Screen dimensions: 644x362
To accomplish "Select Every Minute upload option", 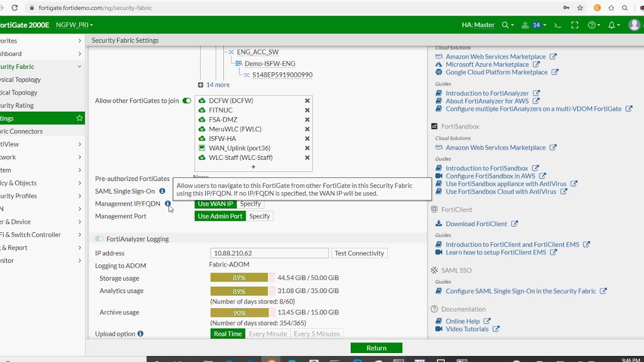I will coord(268,334).
